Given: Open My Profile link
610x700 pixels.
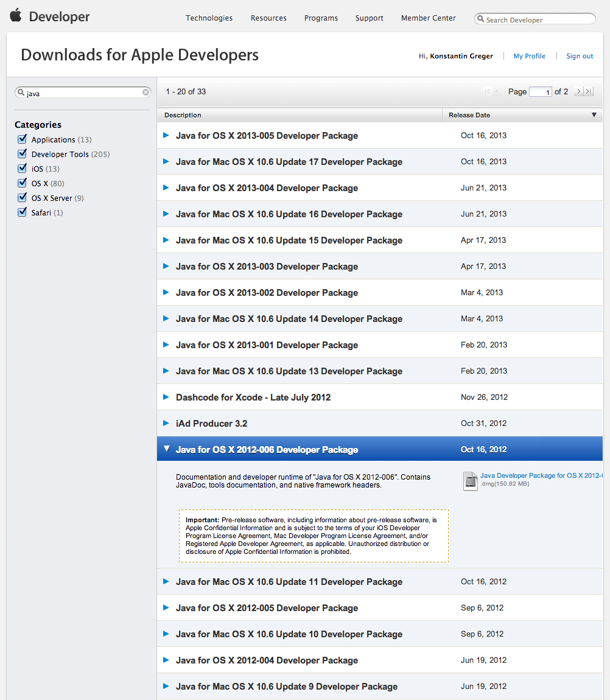Looking at the screenshot, I should 529,56.
